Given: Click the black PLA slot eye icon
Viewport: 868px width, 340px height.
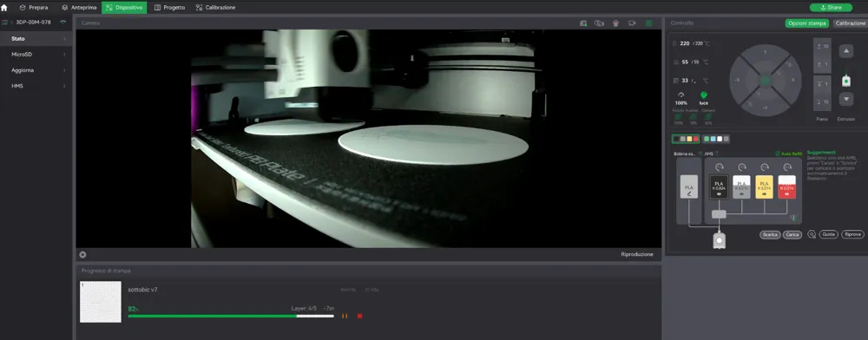Looking at the screenshot, I should tap(719, 194).
